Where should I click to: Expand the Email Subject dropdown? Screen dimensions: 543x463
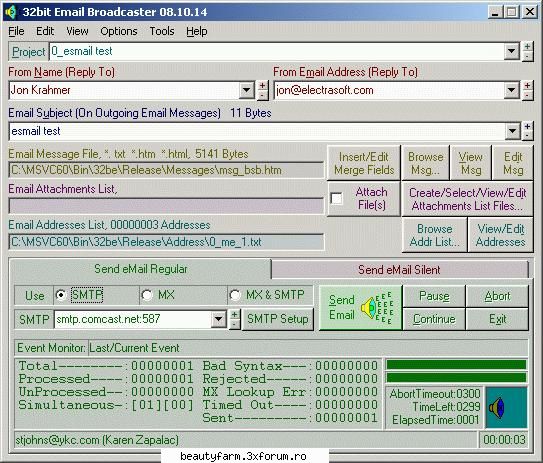click(512, 131)
